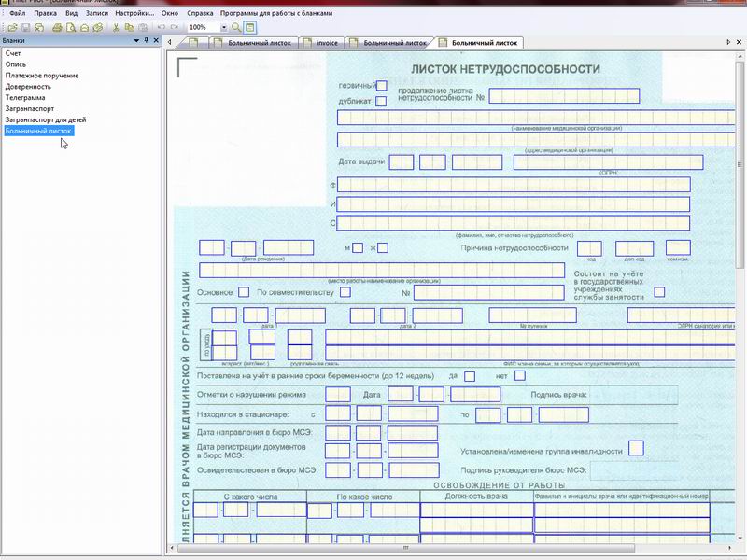Click the magnifier zoom icon
This screenshot has width=747, height=560.
pos(236,28)
